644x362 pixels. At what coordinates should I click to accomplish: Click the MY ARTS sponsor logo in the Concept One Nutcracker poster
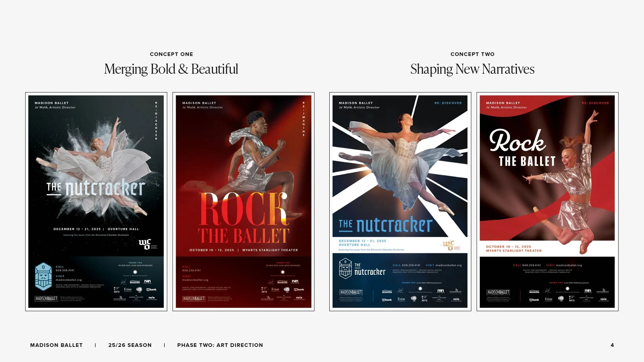pos(117,290)
